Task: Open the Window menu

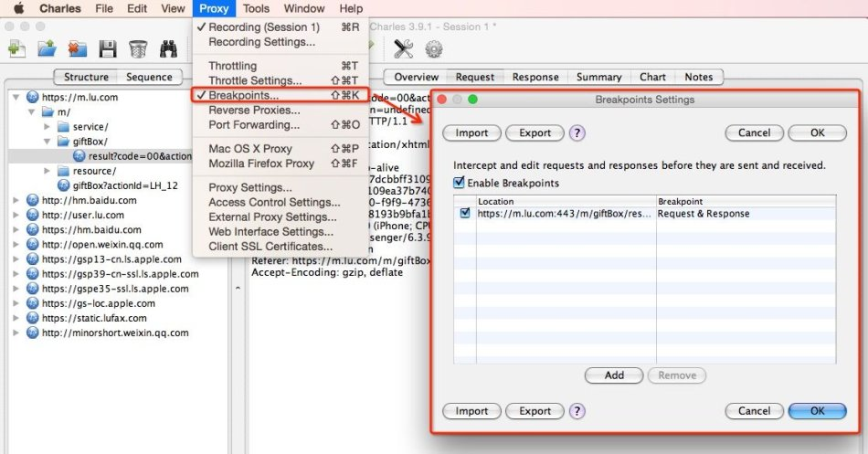Action: pos(304,8)
